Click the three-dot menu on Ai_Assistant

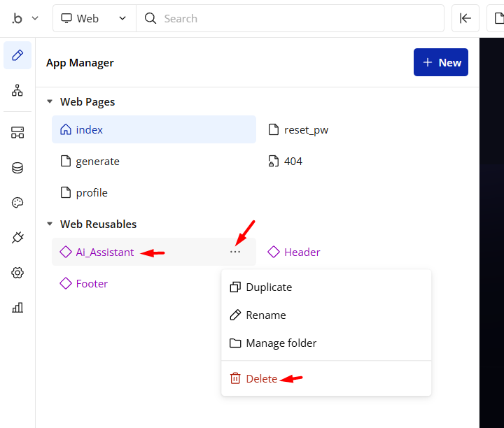[x=235, y=252]
